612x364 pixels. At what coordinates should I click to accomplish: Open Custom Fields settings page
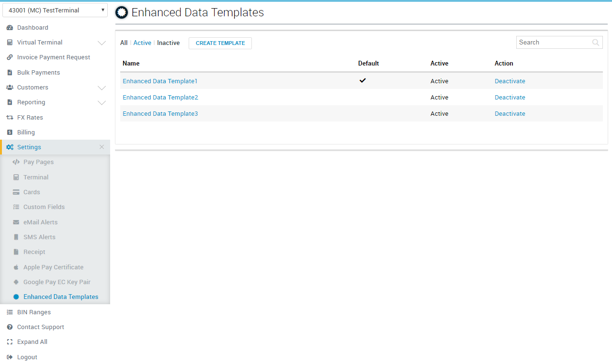44,207
